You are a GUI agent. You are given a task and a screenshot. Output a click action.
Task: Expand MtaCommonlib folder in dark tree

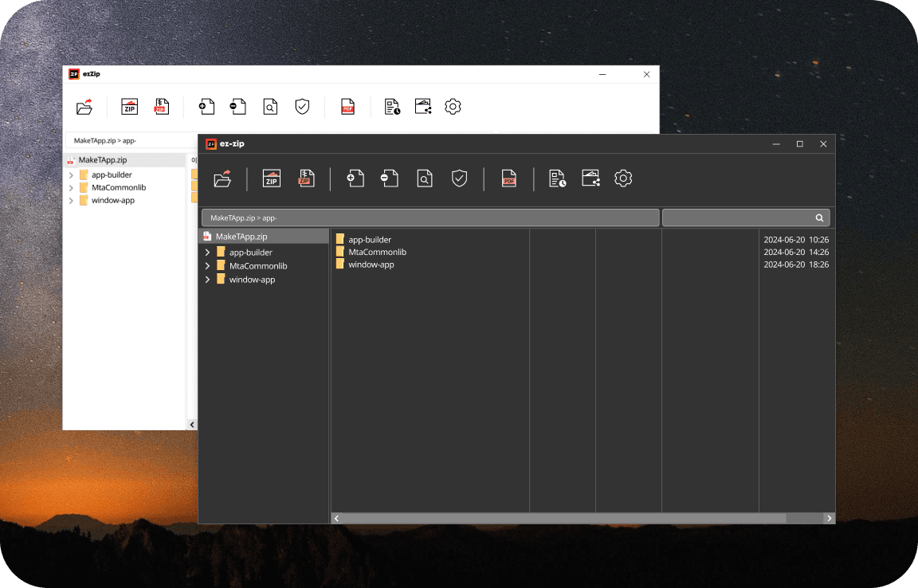click(x=207, y=266)
